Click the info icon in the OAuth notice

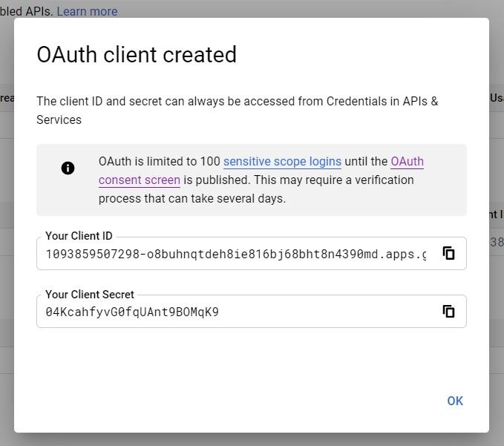pyautogui.click(x=68, y=168)
